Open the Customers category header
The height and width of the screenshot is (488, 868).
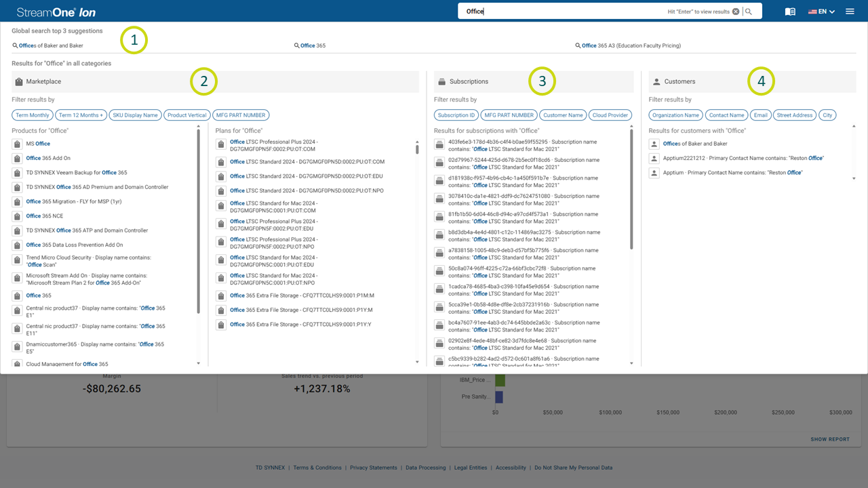pos(753,81)
